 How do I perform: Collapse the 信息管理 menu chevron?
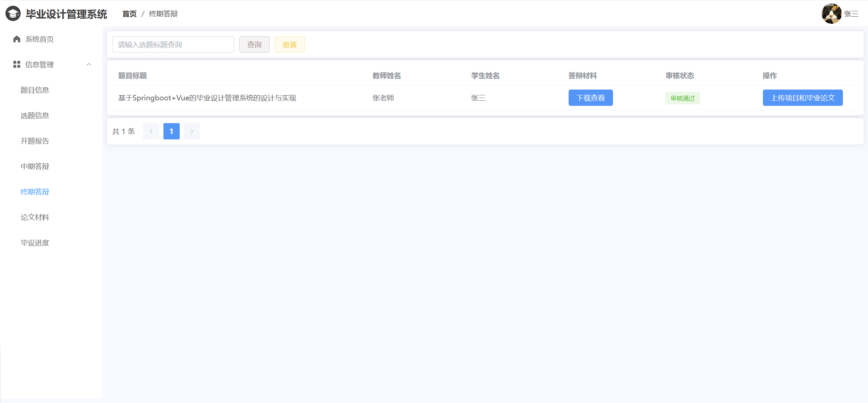pos(89,64)
